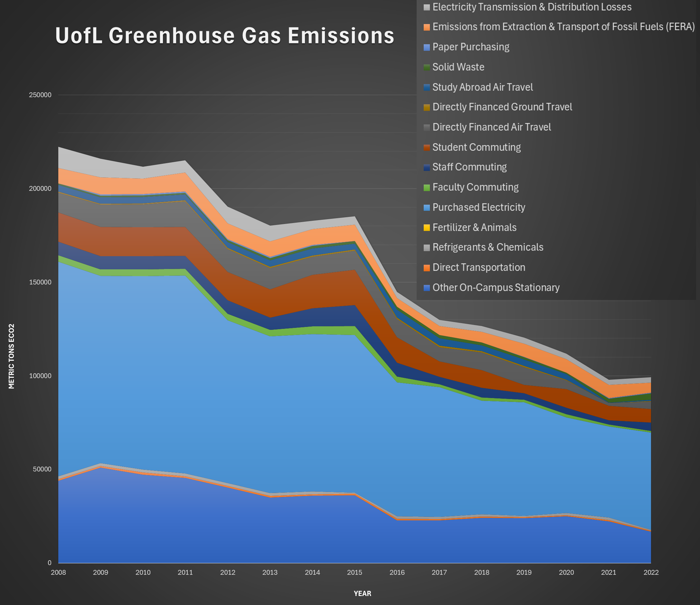Select the Refrigerants & Chemicals legend entry
Screen dimensions: 700x605
[x=487, y=247]
